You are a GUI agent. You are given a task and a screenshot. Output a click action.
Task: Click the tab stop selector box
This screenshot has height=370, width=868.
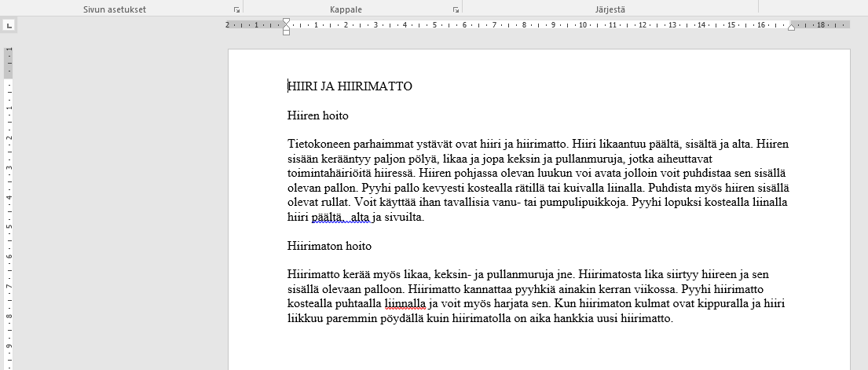point(9,25)
